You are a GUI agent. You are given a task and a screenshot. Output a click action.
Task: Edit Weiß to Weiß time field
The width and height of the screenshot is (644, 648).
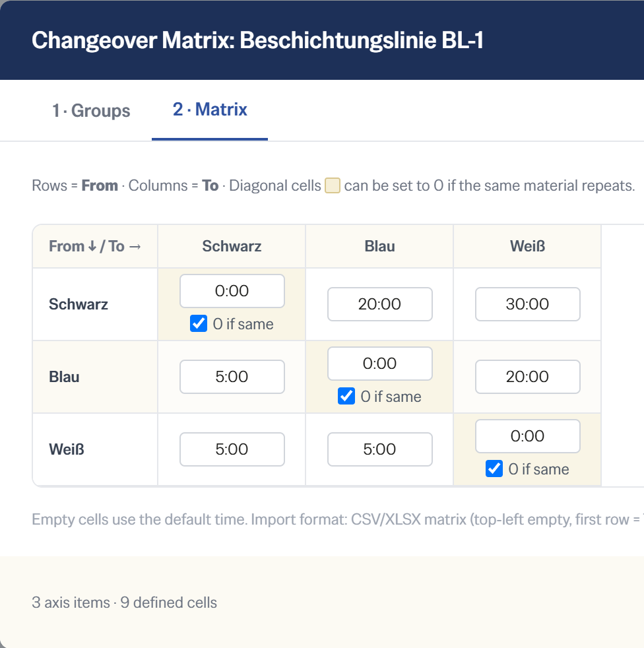tap(527, 436)
